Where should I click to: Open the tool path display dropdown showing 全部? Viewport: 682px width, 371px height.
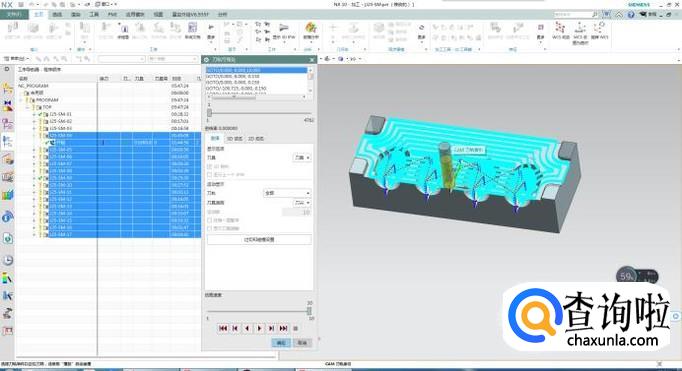point(287,193)
